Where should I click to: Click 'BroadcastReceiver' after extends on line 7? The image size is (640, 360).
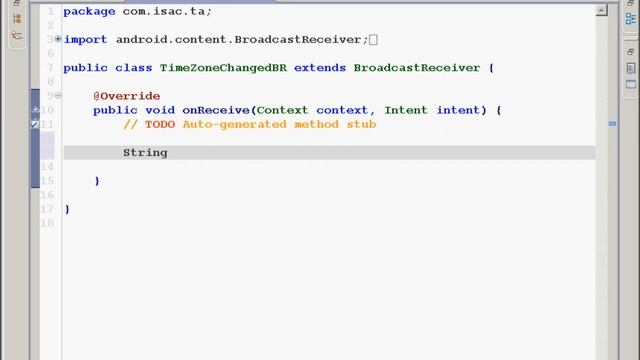tap(417, 68)
